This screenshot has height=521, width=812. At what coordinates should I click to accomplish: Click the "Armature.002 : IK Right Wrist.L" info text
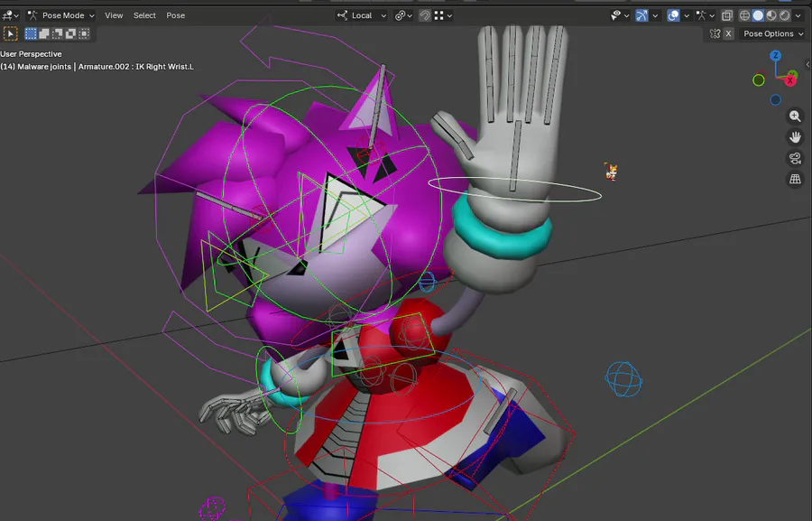pyautogui.click(x=136, y=66)
